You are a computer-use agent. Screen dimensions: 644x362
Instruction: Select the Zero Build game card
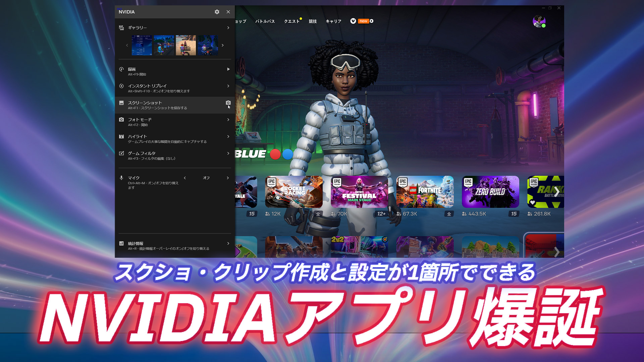490,192
